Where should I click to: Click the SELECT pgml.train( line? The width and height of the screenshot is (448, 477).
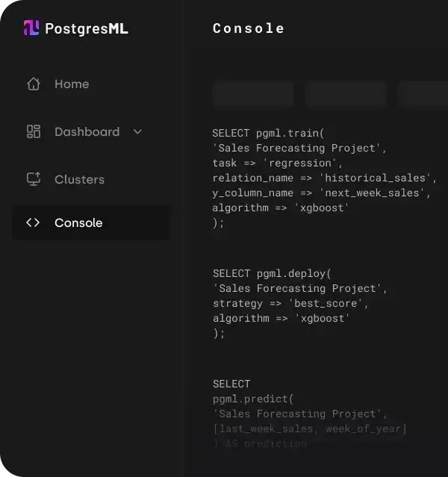pyautogui.click(x=269, y=133)
